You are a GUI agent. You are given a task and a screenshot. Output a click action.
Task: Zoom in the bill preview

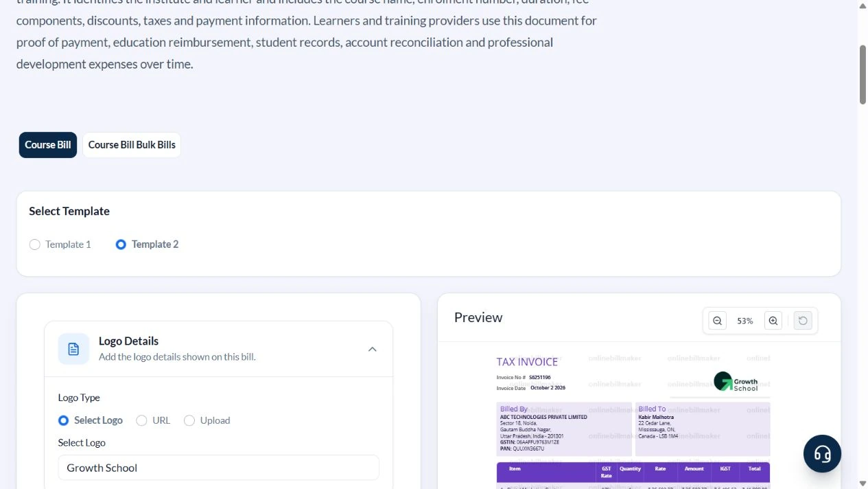(x=773, y=321)
